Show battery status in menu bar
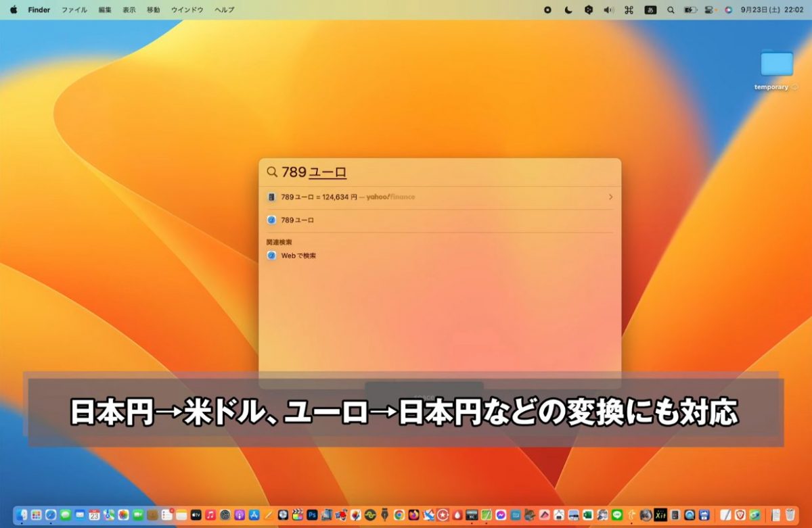This screenshot has width=812, height=528. tap(690, 10)
